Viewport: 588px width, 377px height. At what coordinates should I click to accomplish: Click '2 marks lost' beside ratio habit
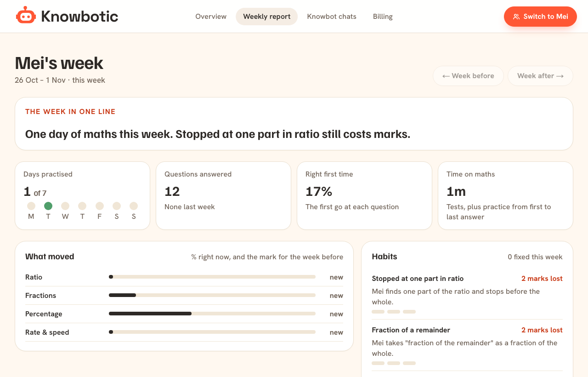(x=542, y=279)
